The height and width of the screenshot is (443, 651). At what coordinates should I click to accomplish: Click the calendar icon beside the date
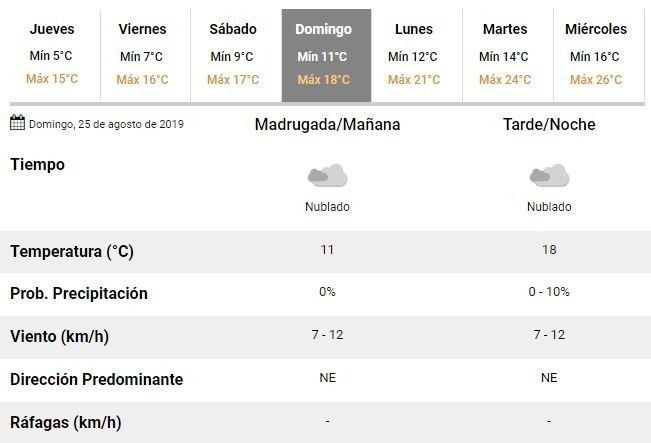pyautogui.click(x=17, y=123)
